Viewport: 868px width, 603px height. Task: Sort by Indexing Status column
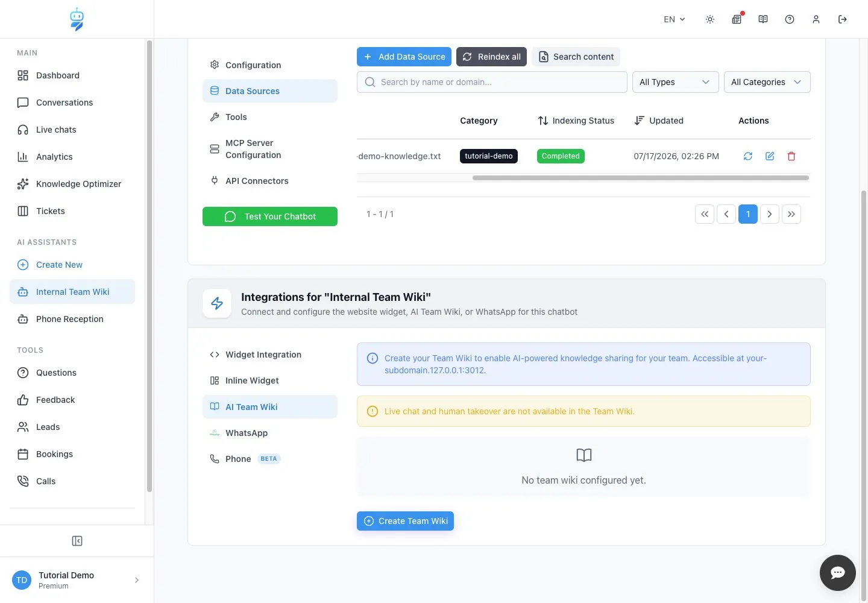[x=576, y=121]
